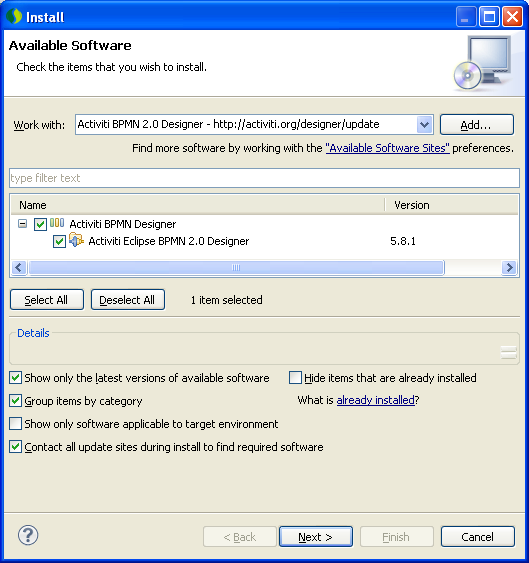Click the 5.8.1 version value
Image resolution: width=529 pixels, height=563 pixels.
pyautogui.click(x=403, y=241)
